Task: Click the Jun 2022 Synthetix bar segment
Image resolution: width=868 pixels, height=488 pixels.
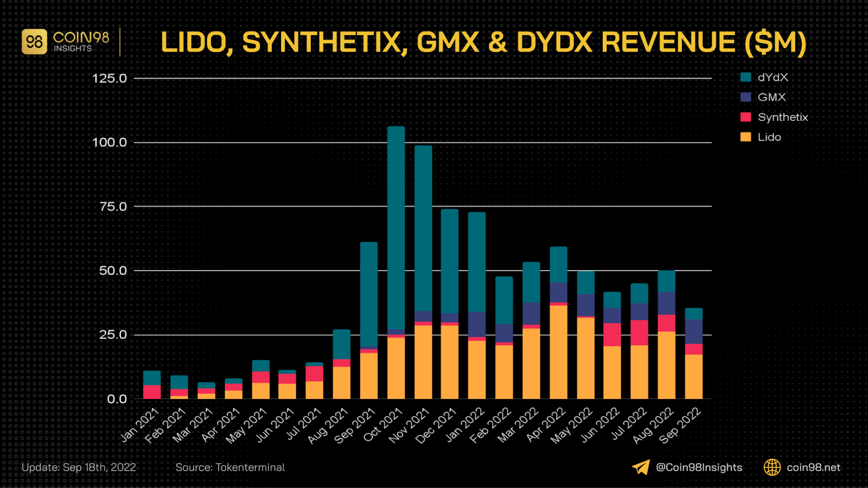Action: pyautogui.click(x=612, y=335)
